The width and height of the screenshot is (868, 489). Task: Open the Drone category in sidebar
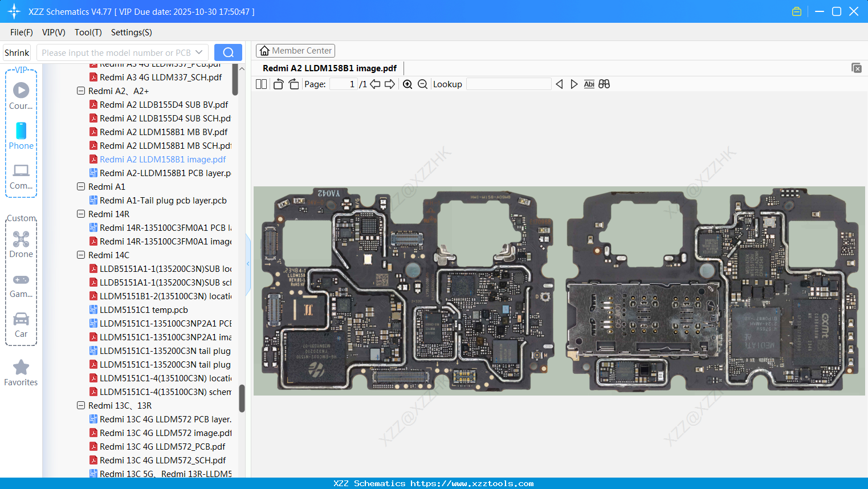click(21, 244)
